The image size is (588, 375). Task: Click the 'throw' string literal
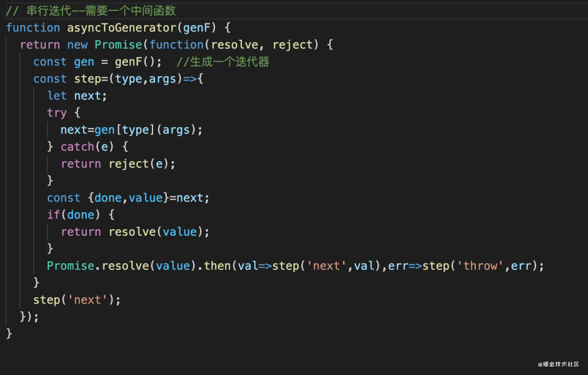tap(480, 266)
